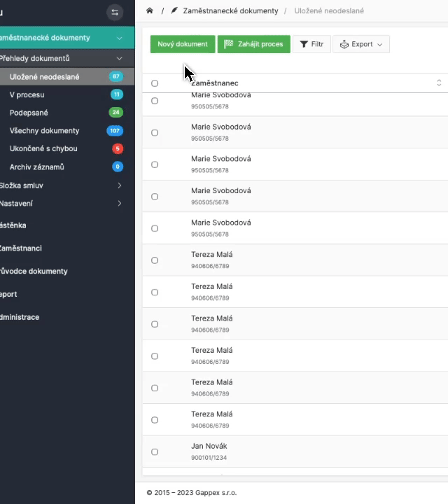
Task: Click the sidebar collapse arrows icon
Action: click(115, 12)
